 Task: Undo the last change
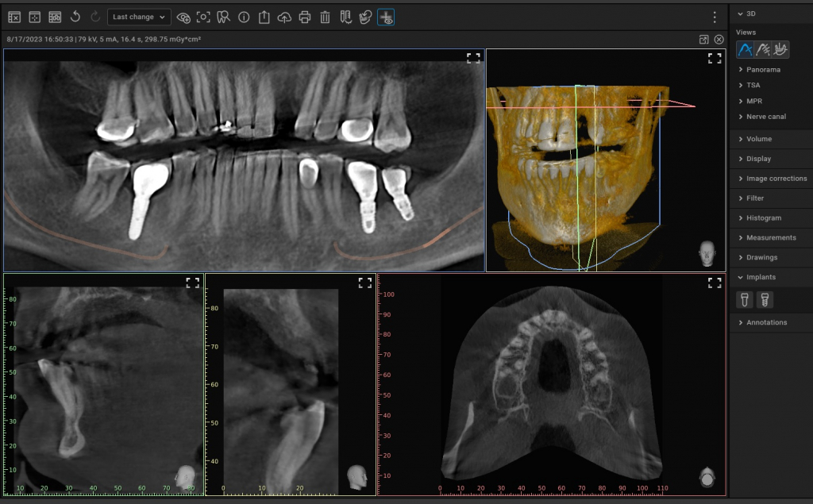(x=75, y=17)
